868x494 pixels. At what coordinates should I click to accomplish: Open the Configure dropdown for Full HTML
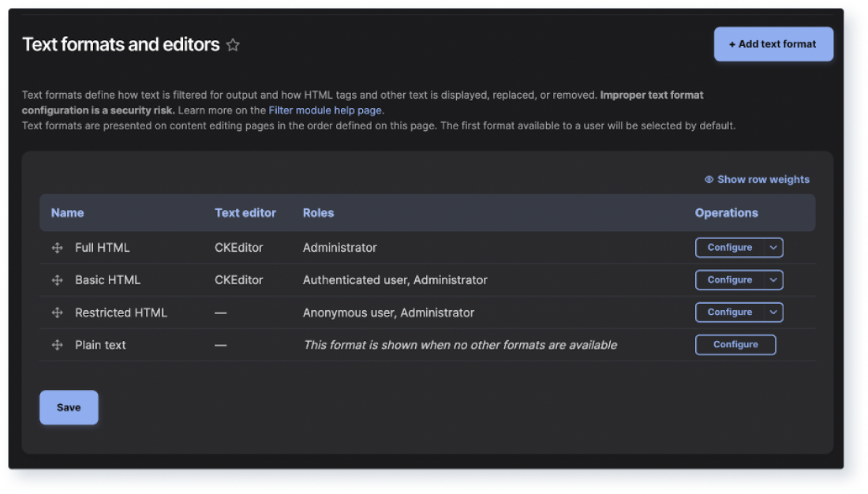click(x=772, y=247)
